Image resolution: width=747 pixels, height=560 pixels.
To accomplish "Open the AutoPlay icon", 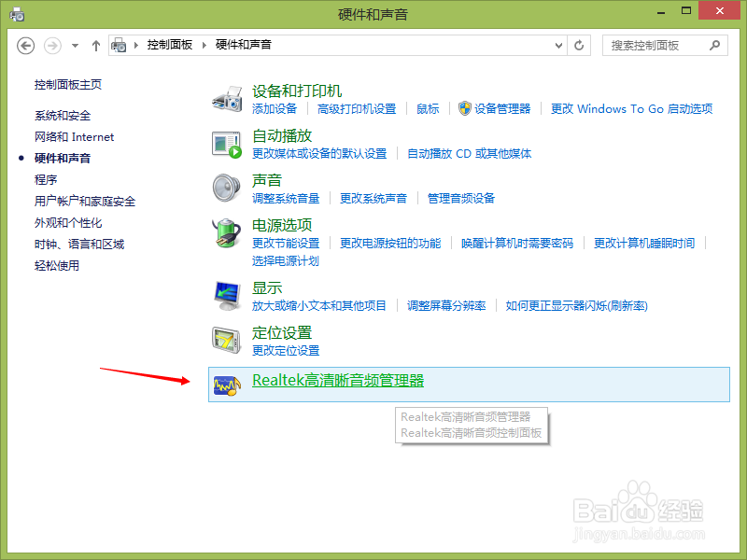I will 227,145.
